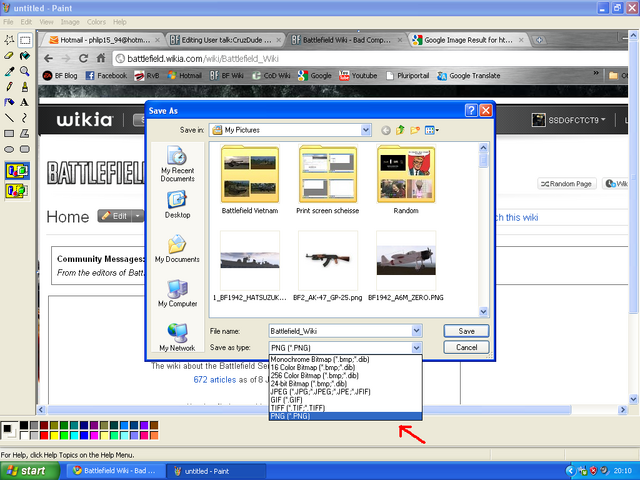Select the Free-Form Select tool in Paint
This screenshot has width=640, height=480.
point(9,40)
